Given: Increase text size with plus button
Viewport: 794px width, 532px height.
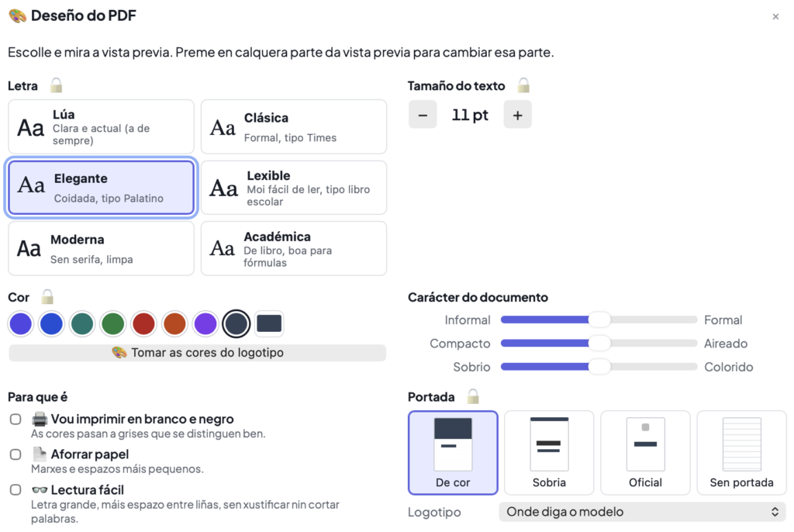Looking at the screenshot, I should (517, 115).
